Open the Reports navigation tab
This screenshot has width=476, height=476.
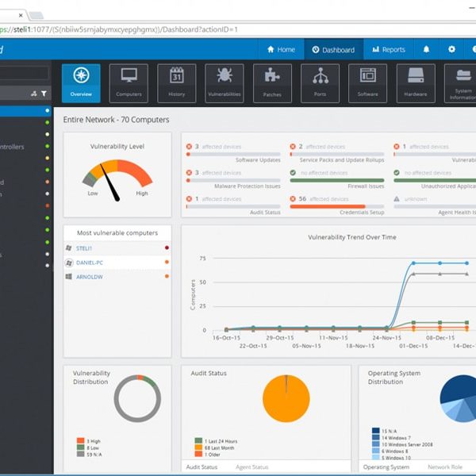(389, 49)
